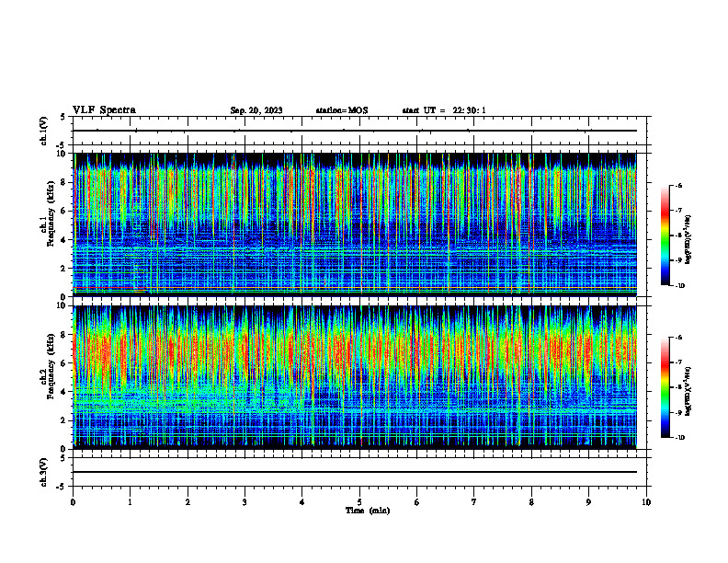This screenshot has height=563, width=728.
Task: Click time axis tick label "5"
Action: coord(359,502)
